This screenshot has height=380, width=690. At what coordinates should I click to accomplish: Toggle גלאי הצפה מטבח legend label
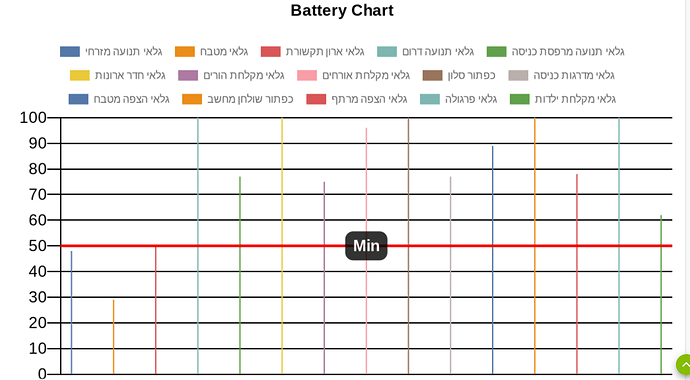pos(119,99)
